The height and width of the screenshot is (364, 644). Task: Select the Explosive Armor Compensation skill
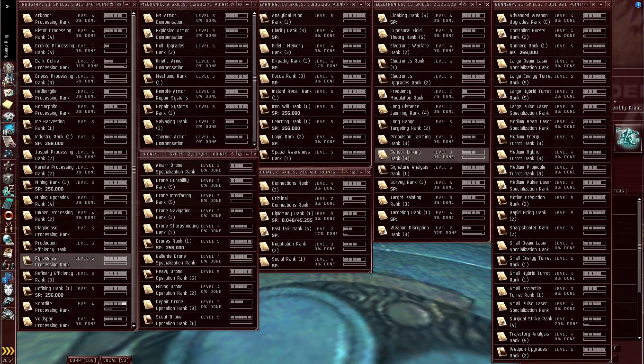196,34
